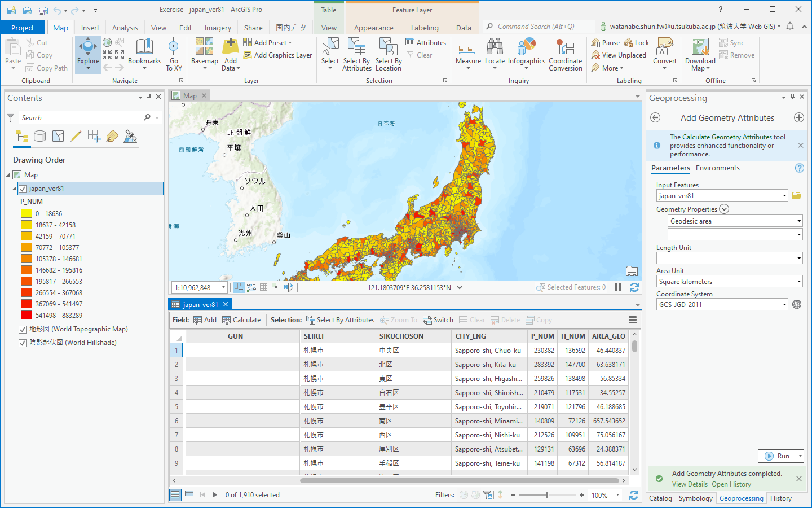Open the Area Unit dropdown

[799, 281]
